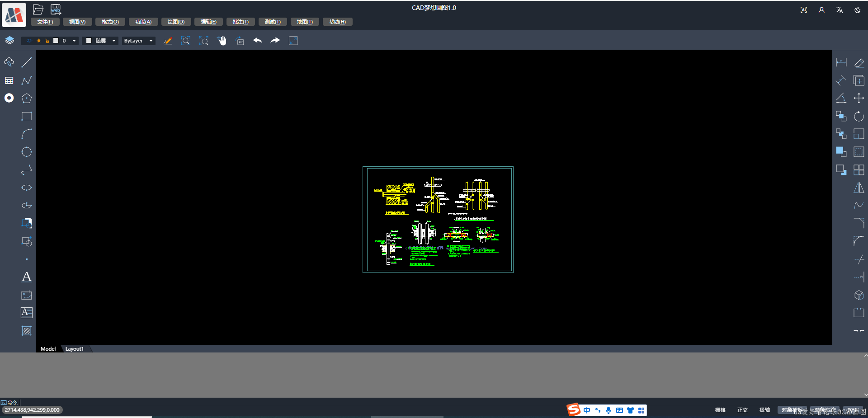Open the 编辑(E) menu

(208, 22)
